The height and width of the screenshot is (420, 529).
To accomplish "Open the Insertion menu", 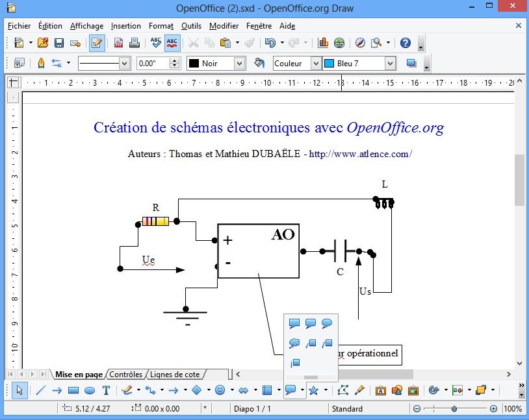I will tap(126, 26).
